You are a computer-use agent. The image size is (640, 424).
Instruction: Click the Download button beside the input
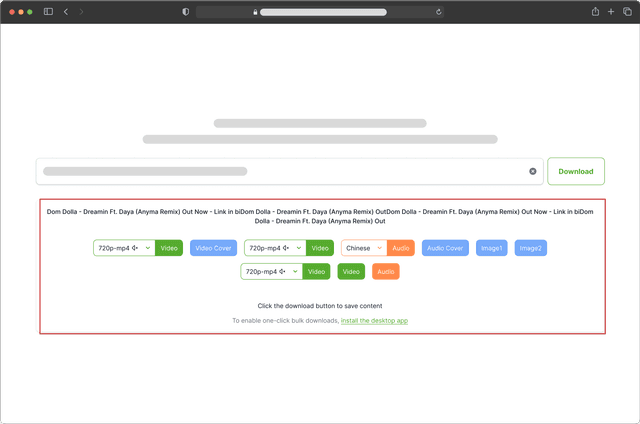[576, 171]
